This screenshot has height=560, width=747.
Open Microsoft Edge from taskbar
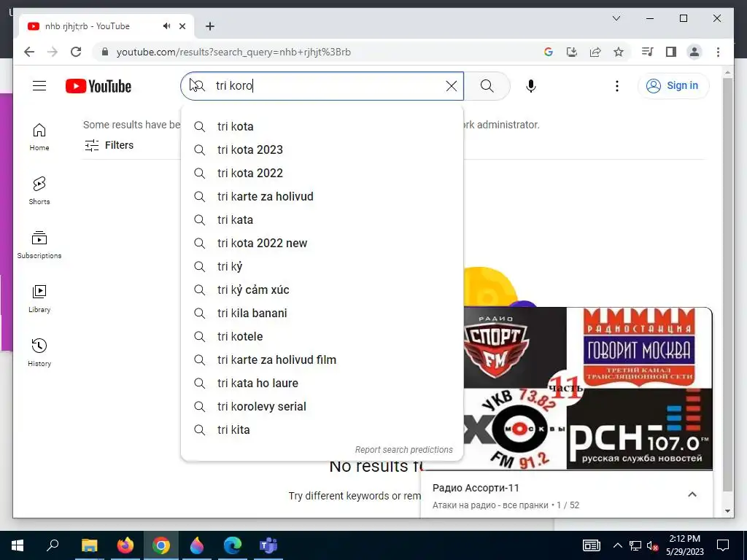pos(233,545)
